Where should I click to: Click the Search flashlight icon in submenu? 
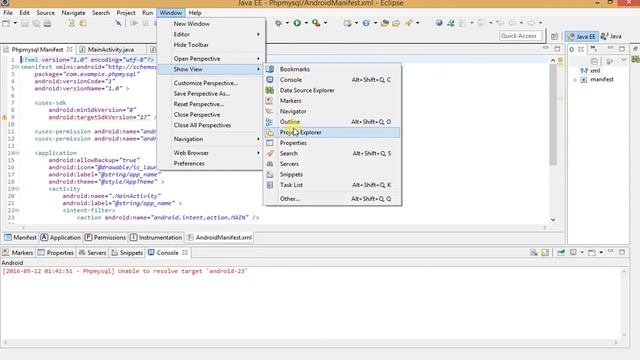(270, 153)
